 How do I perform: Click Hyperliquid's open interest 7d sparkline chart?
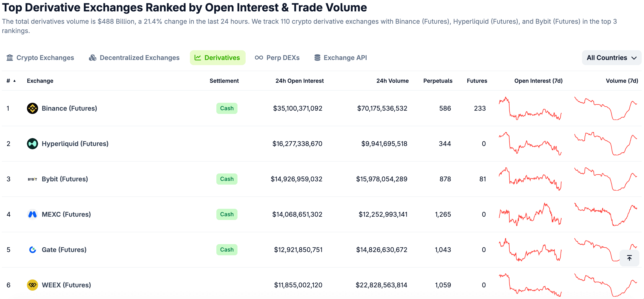pos(530,143)
